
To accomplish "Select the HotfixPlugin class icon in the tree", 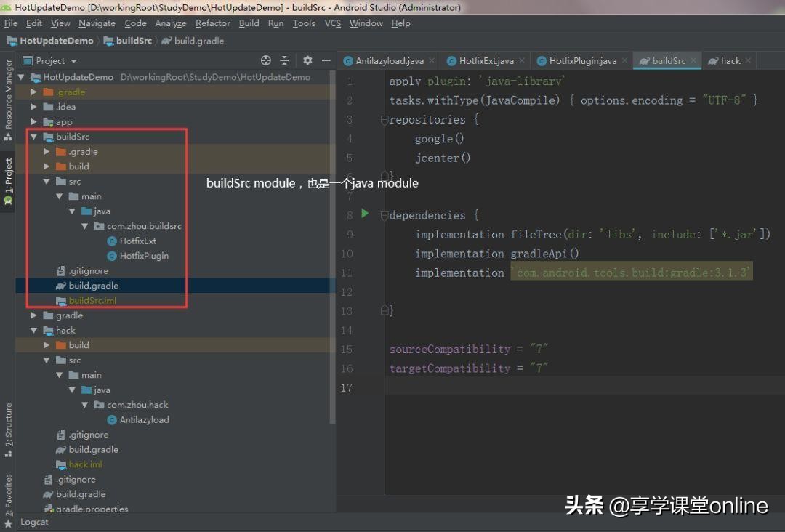I will 111,256.
